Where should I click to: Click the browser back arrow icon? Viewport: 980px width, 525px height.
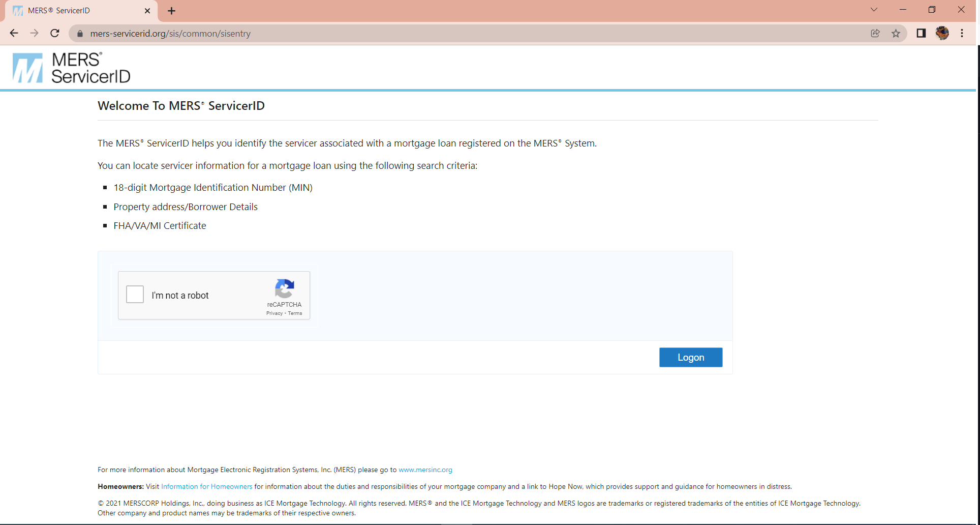14,33
